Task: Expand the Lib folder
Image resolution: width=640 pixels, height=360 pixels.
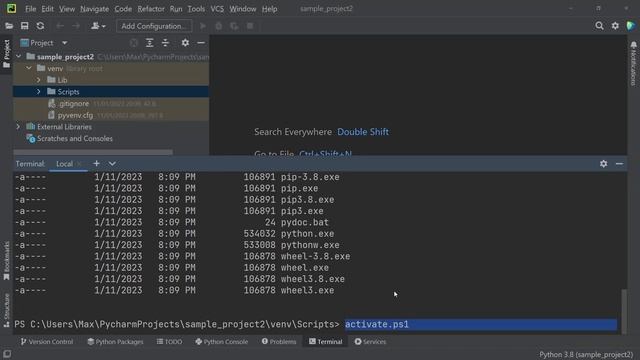Action: (x=39, y=80)
